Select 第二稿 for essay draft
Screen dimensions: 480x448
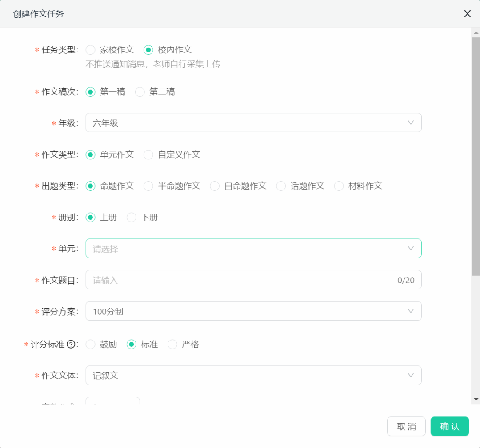[x=140, y=92]
